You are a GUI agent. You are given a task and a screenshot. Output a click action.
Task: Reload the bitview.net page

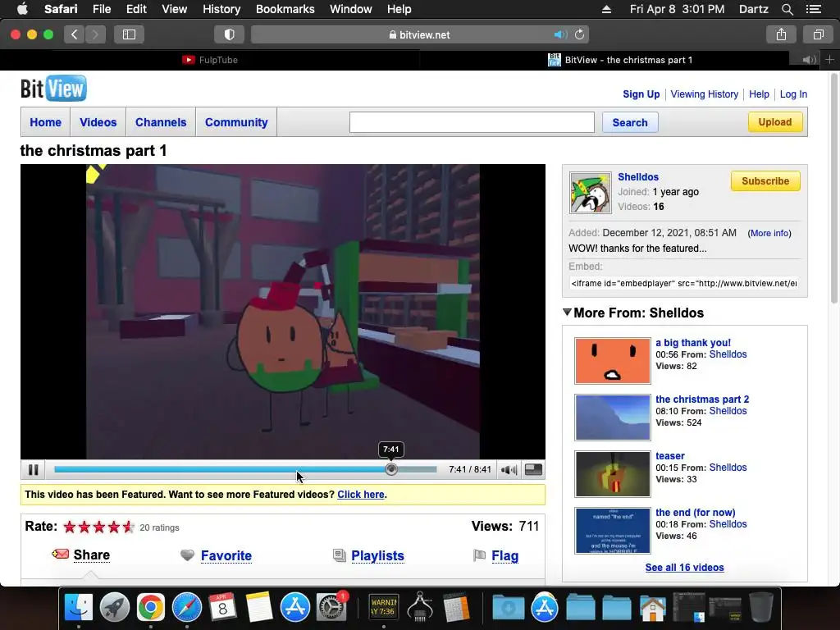click(580, 34)
